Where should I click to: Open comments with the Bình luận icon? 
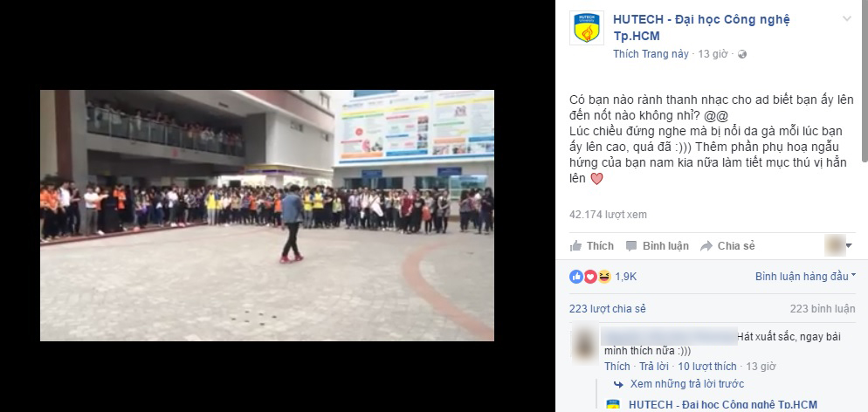coord(631,246)
